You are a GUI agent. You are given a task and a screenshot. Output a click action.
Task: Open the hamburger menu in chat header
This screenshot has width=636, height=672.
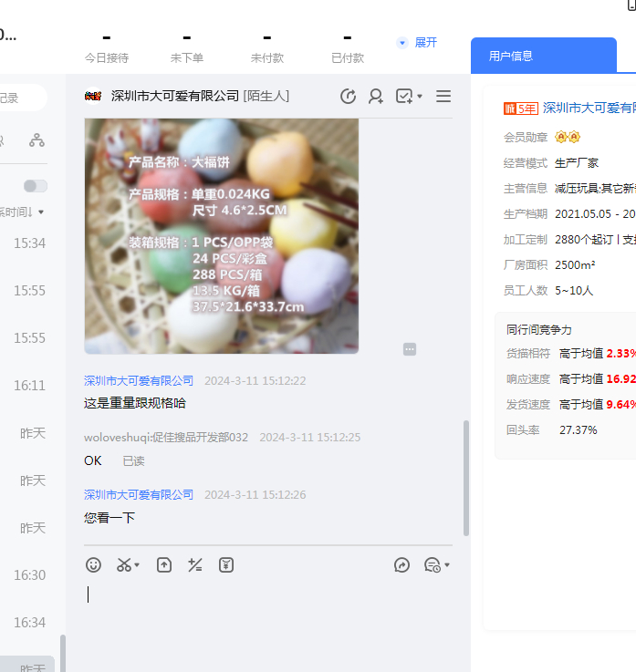pyautogui.click(x=443, y=97)
